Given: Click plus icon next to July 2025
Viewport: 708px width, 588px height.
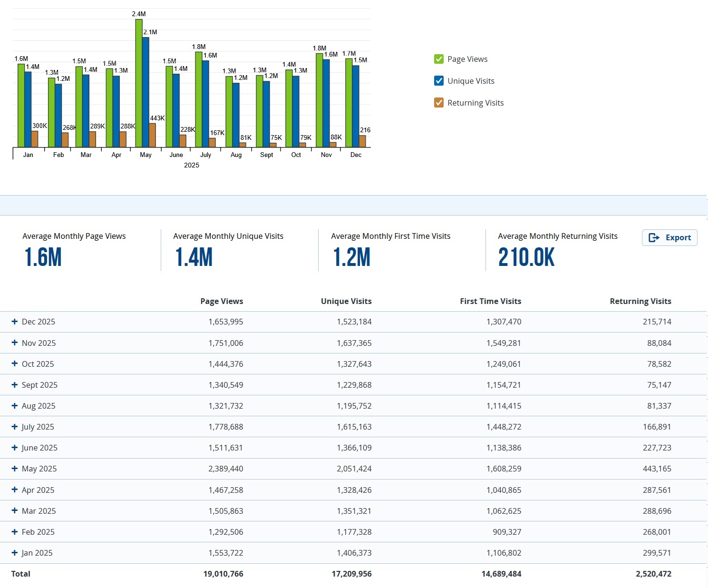Looking at the screenshot, I should tap(15, 427).
